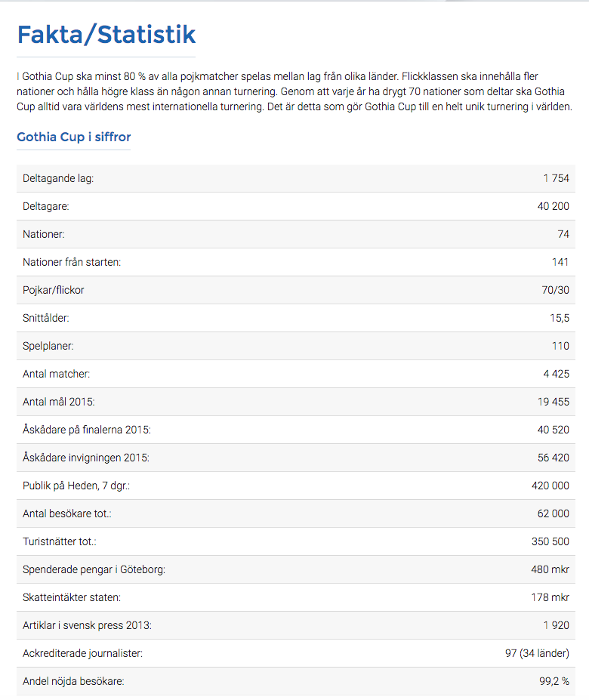Select the value 350 500
The image size is (589, 700).
click(x=550, y=541)
